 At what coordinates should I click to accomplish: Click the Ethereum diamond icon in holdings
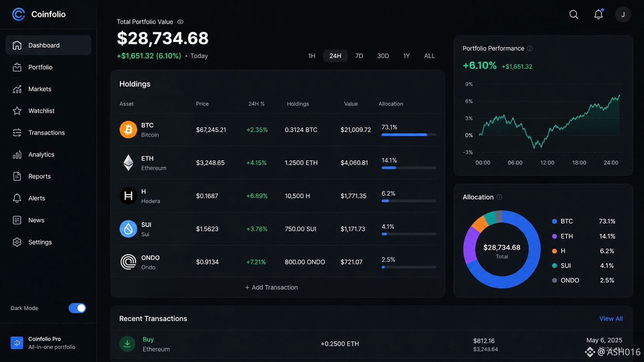pos(128,163)
